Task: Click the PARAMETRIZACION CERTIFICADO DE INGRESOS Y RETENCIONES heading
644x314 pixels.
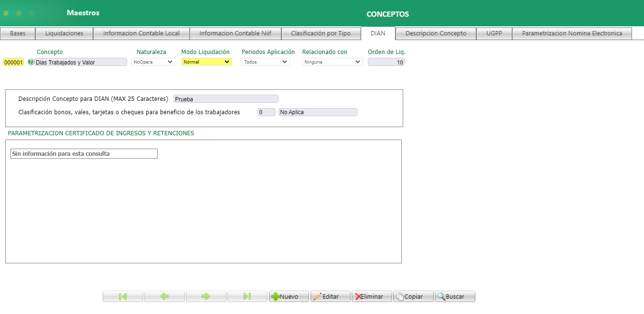Action: point(101,133)
